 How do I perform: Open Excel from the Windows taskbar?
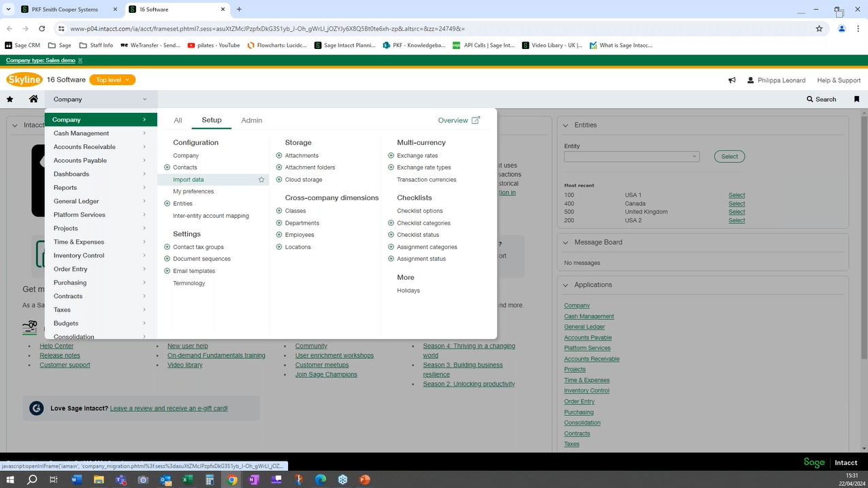pos(187,480)
